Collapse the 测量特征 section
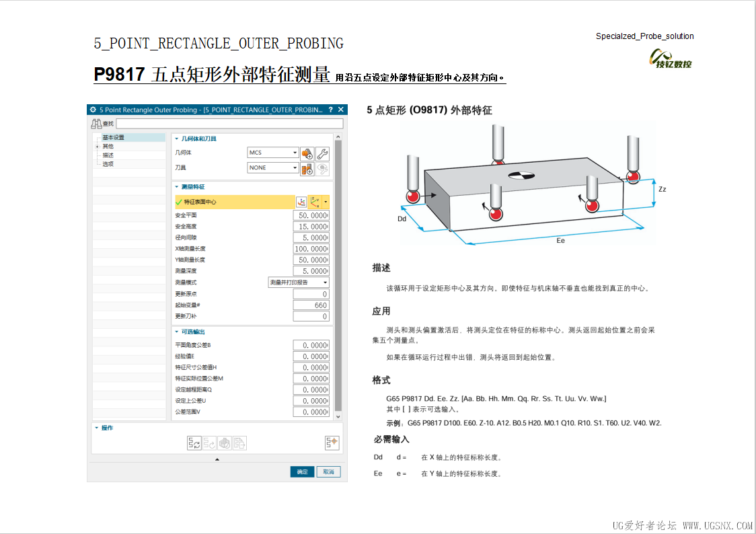The height and width of the screenshot is (534, 756). (x=176, y=187)
